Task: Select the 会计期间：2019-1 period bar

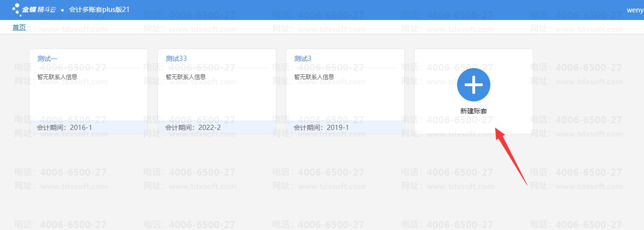Action: click(x=345, y=128)
